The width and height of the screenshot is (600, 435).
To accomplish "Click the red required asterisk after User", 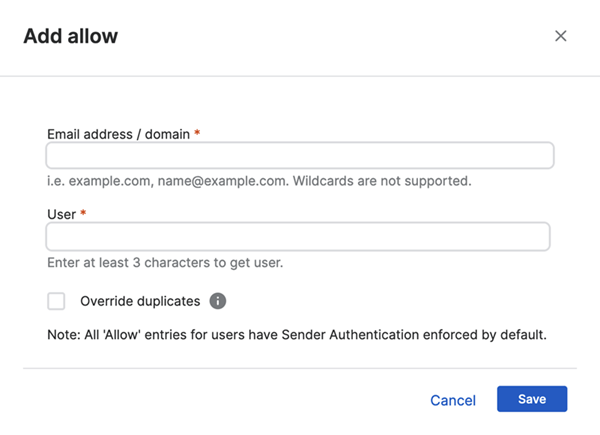I will 84,214.
